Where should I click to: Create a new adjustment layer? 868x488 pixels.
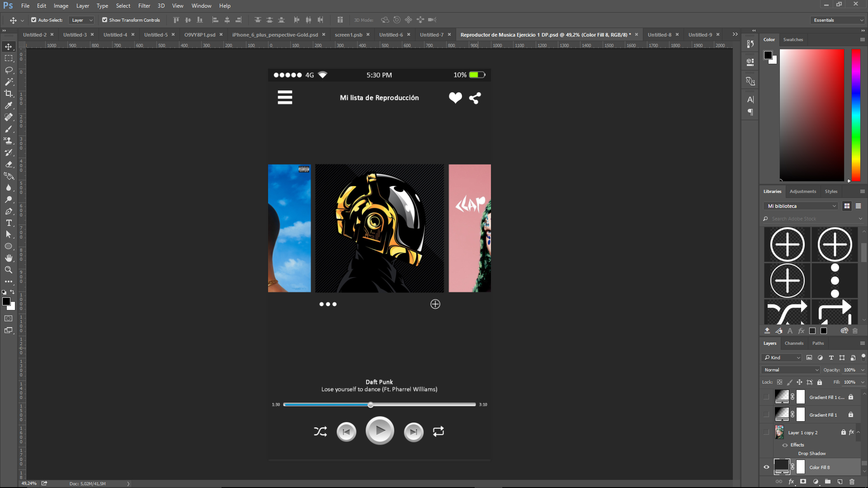coord(816,482)
